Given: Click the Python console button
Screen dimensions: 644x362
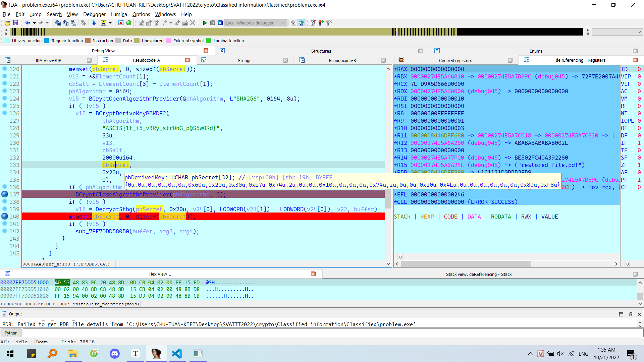Looking at the screenshot, I should pyautogui.click(x=11, y=333).
